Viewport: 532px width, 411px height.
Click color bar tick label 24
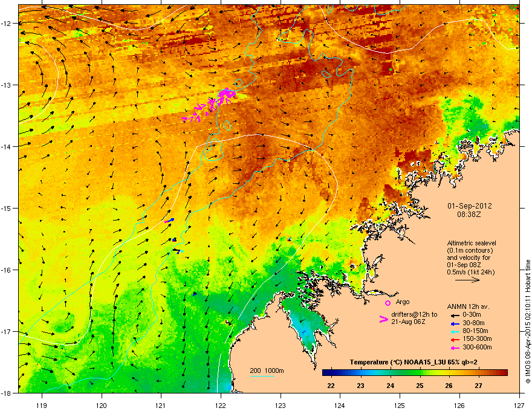(x=390, y=386)
